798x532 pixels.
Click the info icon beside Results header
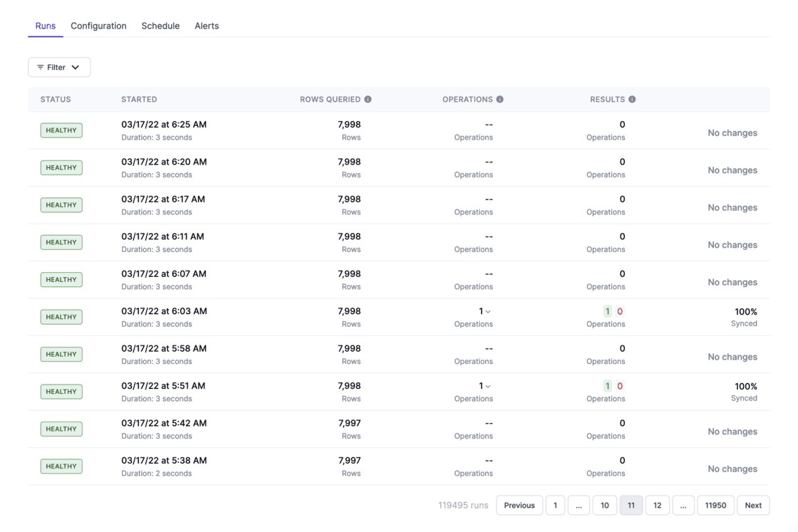pos(632,100)
